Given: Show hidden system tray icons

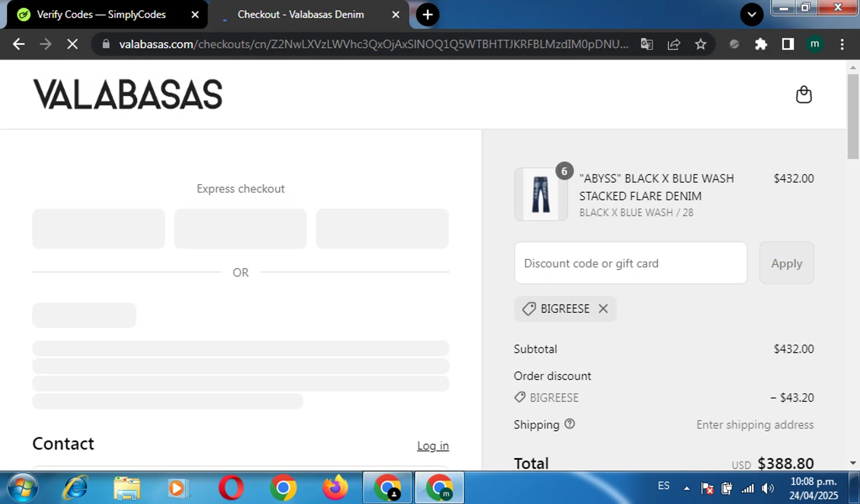Looking at the screenshot, I should coord(686,489).
